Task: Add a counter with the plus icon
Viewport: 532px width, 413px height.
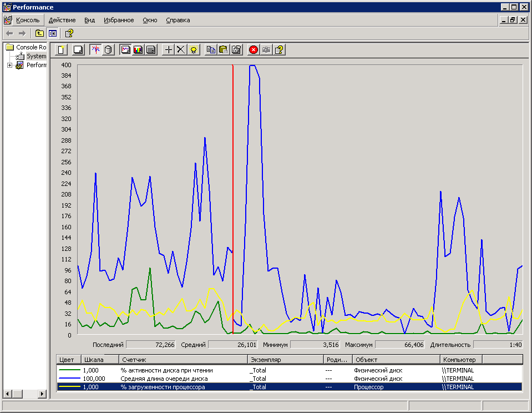Action: [x=169, y=49]
